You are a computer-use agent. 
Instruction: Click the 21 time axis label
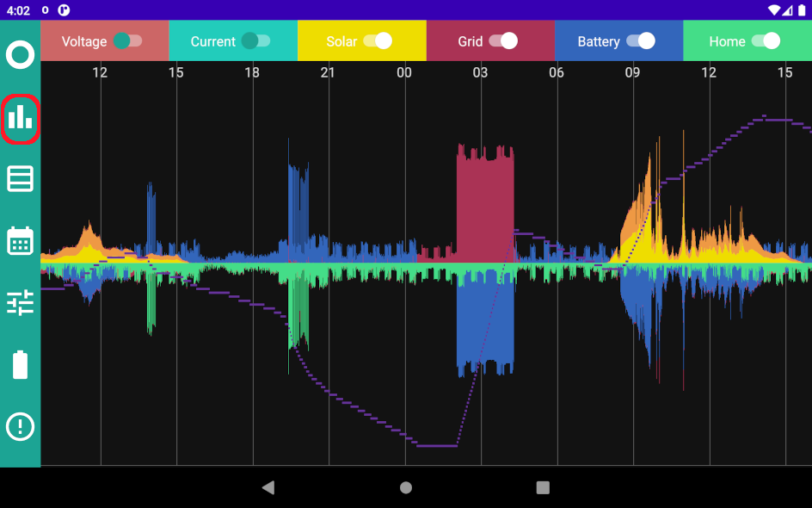(x=327, y=72)
